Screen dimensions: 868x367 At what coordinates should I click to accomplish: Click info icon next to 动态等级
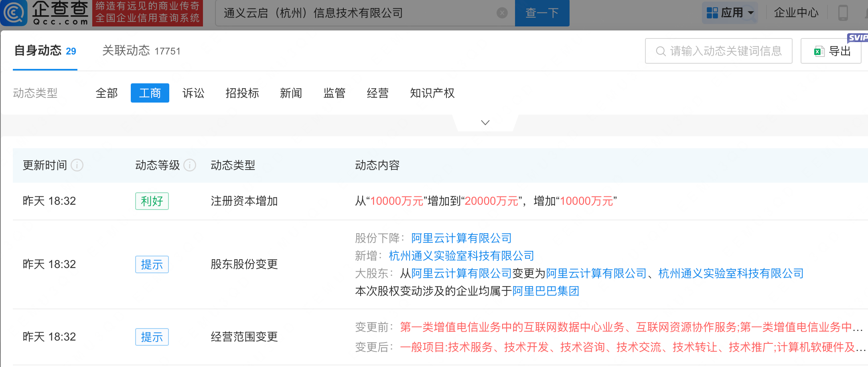coord(190,165)
